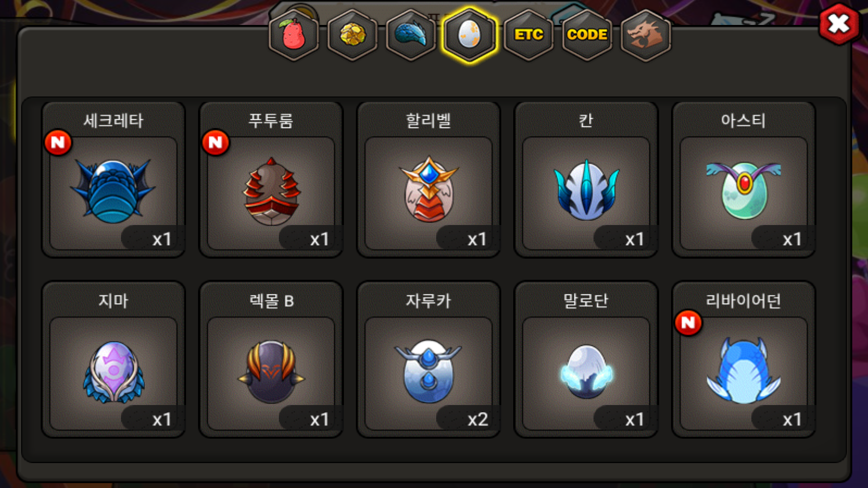Click the N badge on 리바이어던
Screen dimensions: 868x488
pos(688,323)
